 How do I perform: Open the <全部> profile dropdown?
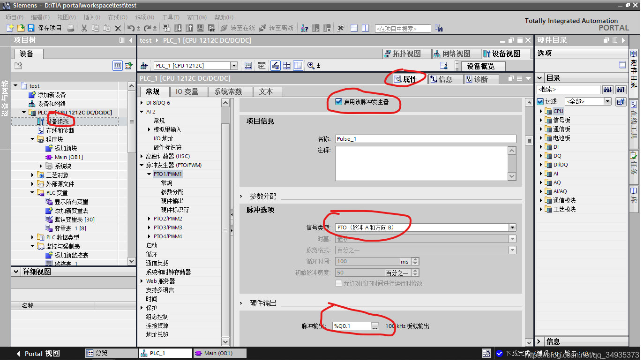pyautogui.click(x=607, y=101)
